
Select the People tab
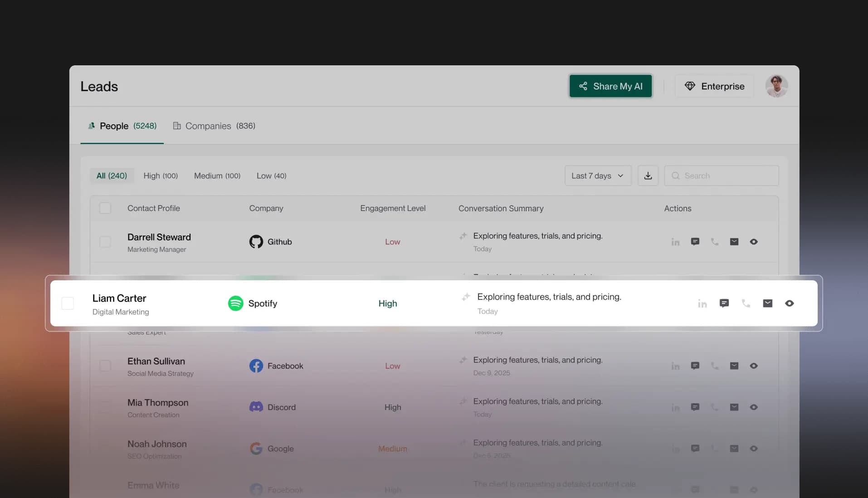pos(122,126)
